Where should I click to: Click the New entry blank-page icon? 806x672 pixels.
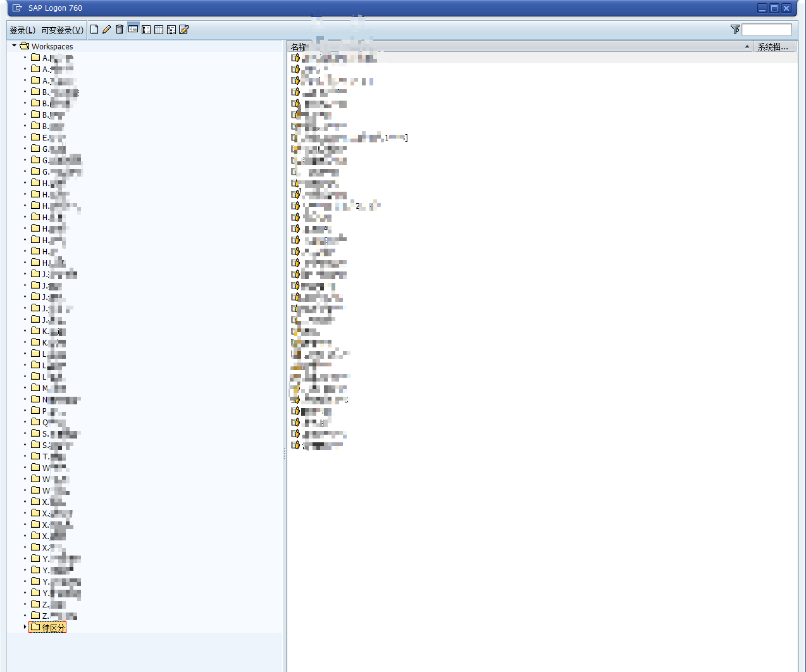[94, 29]
